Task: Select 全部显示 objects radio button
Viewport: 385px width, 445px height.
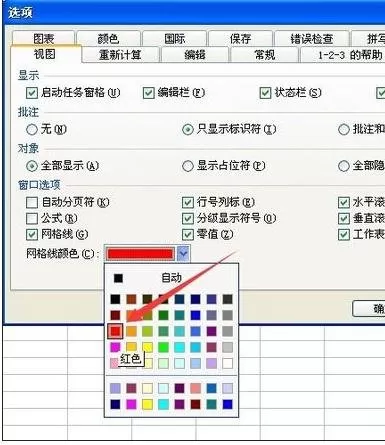Action: click(32, 166)
